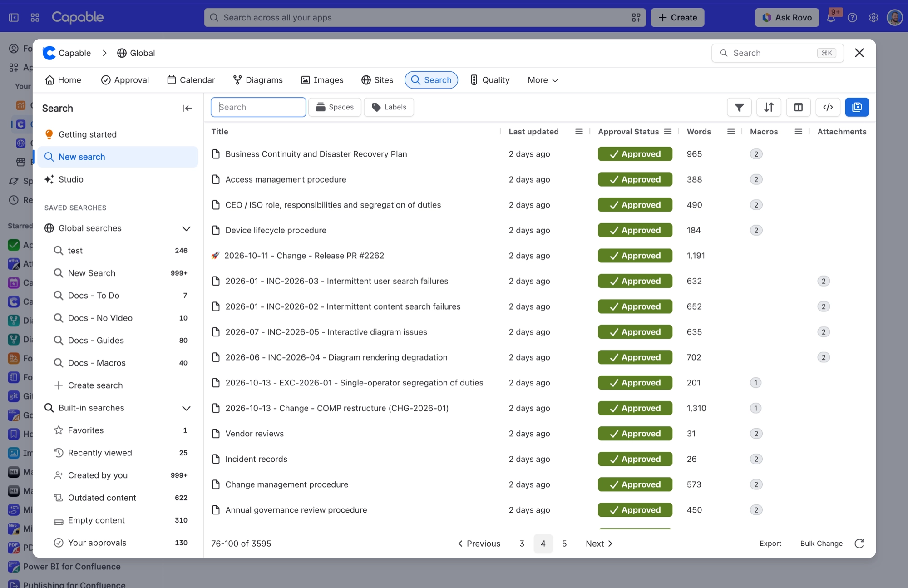Click the embed code icon
Screen dimensions: 908x588
(828, 107)
